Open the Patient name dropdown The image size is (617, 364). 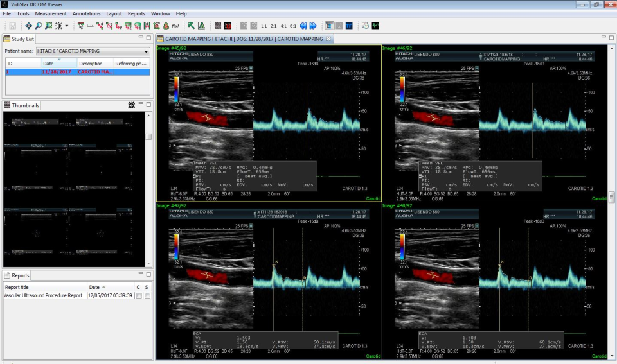pos(146,51)
